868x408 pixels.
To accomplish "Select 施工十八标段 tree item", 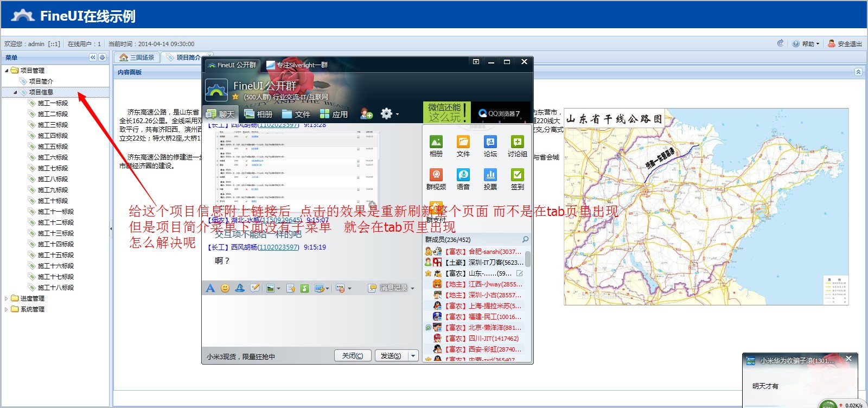I will (55, 288).
